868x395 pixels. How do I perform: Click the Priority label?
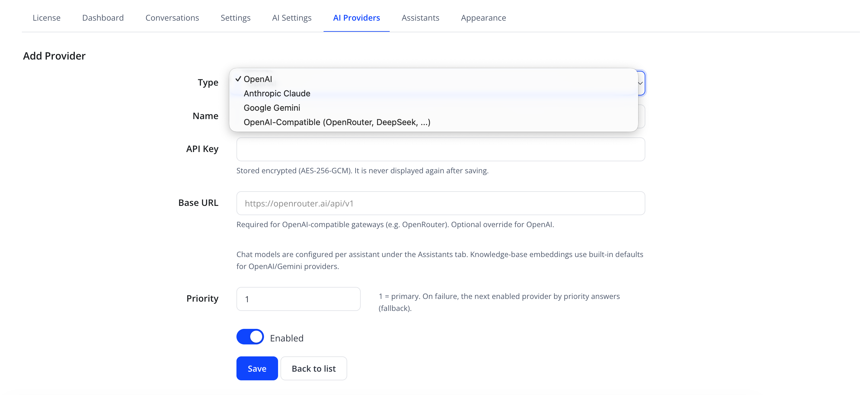(x=202, y=298)
